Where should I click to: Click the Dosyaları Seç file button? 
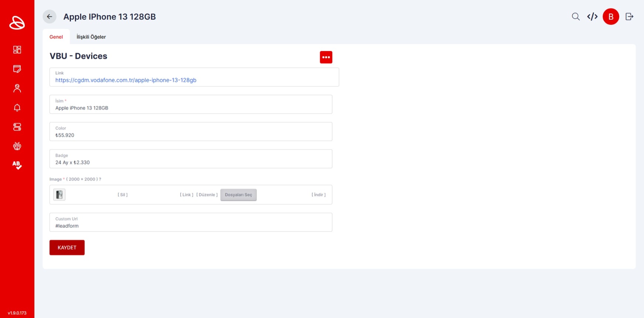(x=238, y=195)
